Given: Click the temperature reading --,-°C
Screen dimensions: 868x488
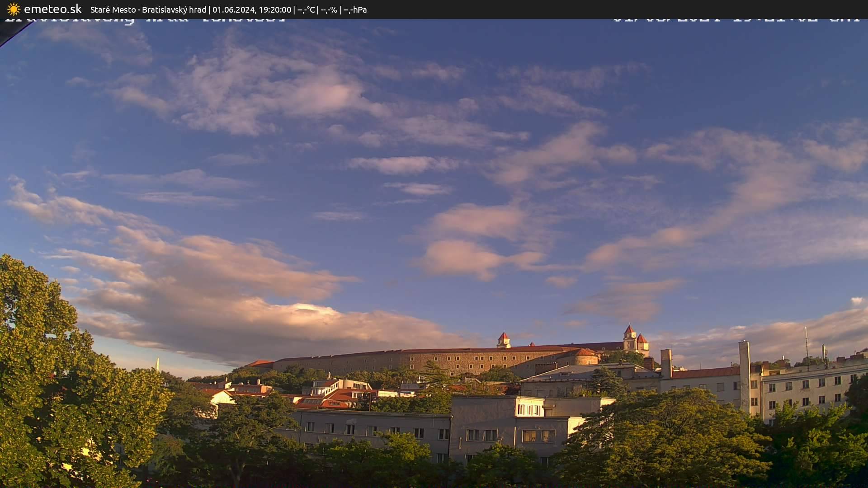Looking at the screenshot, I should click(306, 9).
